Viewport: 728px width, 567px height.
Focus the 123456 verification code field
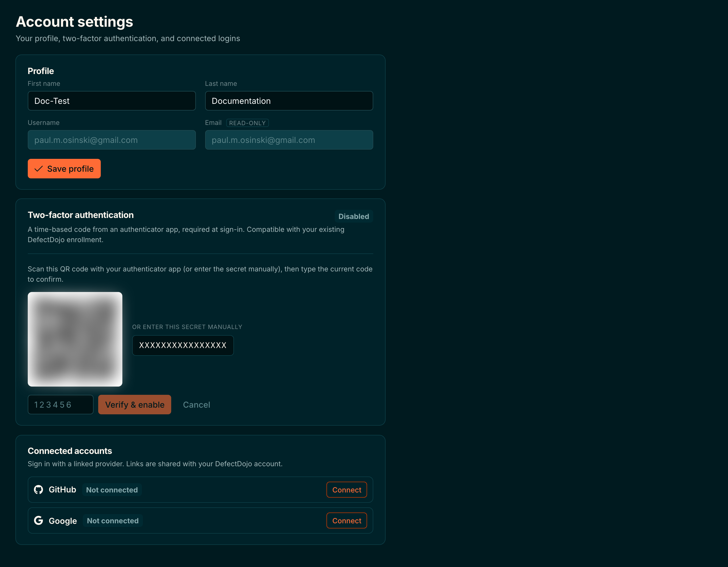tap(61, 405)
